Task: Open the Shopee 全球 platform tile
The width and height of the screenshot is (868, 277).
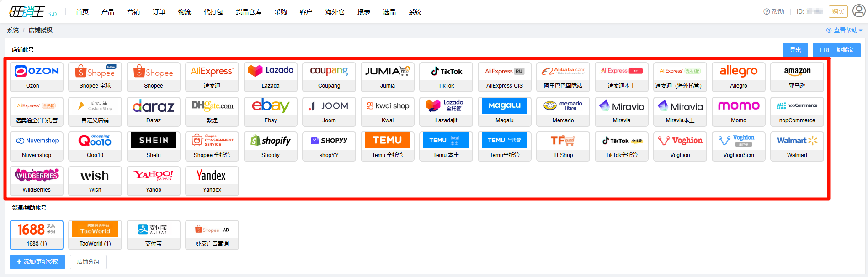Action: tap(95, 77)
